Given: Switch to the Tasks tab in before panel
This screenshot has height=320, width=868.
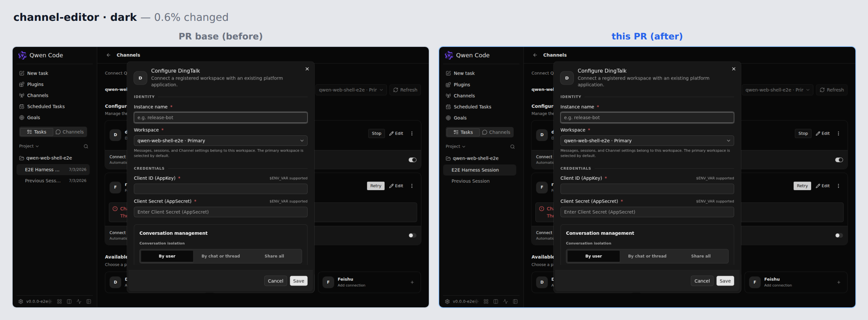Looking at the screenshot, I should (x=36, y=132).
